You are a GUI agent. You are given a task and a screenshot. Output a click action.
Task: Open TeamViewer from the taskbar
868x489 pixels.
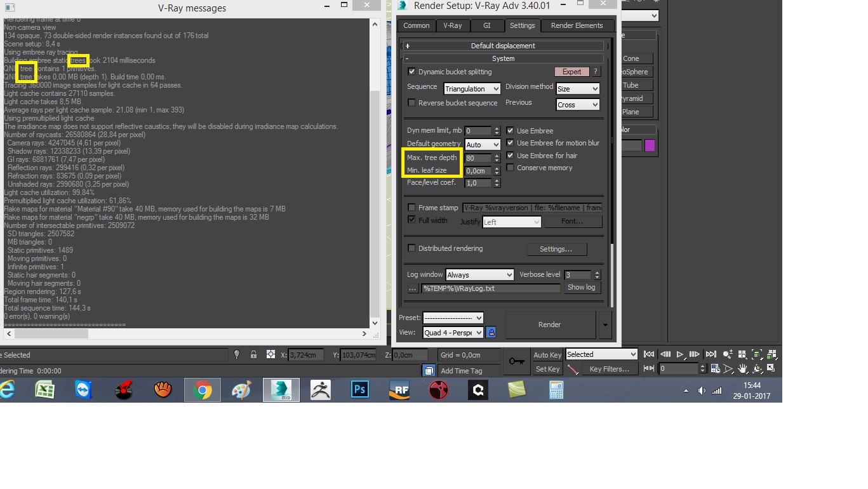[83, 390]
